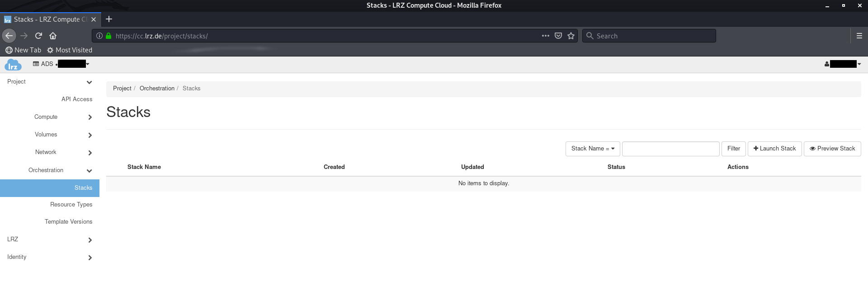868x286 pixels.
Task: Go to the browser home page icon
Action: [53, 36]
